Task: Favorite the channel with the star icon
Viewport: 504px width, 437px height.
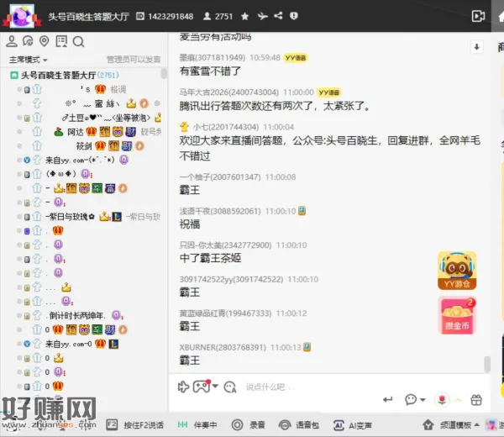Action: tap(245, 16)
